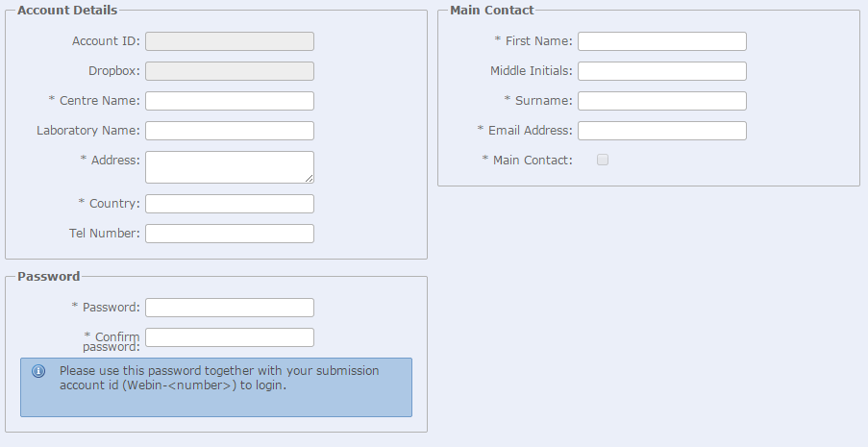The width and height of the screenshot is (868, 447).
Task: Select the First Name input
Action: [662, 41]
